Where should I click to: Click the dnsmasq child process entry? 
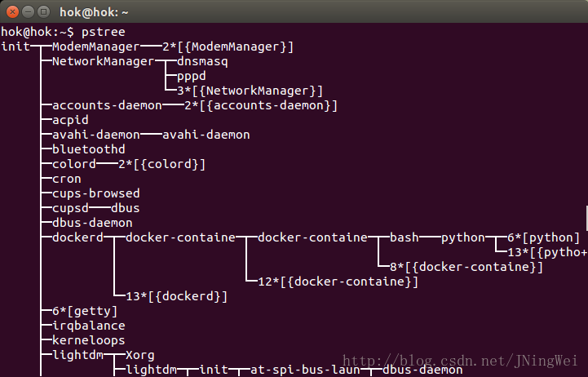pos(202,61)
